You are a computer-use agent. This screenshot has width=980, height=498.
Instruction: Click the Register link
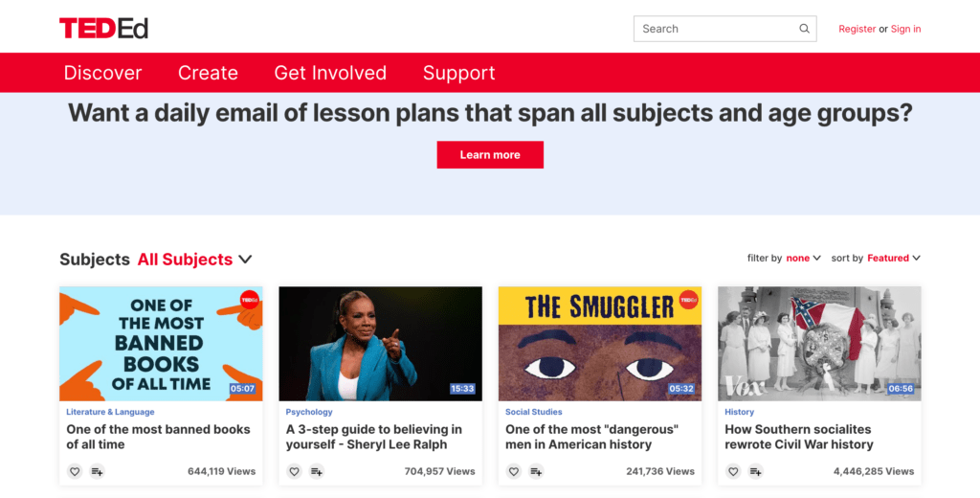(857, 29)
